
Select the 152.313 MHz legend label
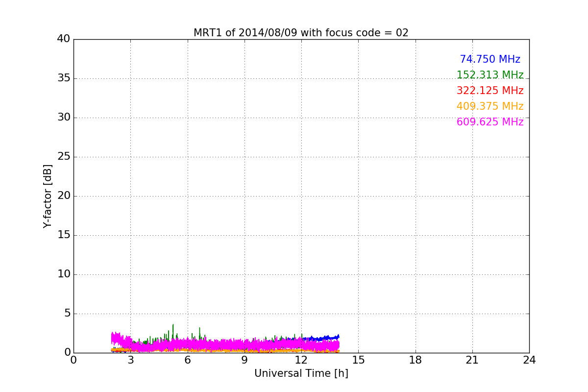pyautogui.click(x=490, y=75)
